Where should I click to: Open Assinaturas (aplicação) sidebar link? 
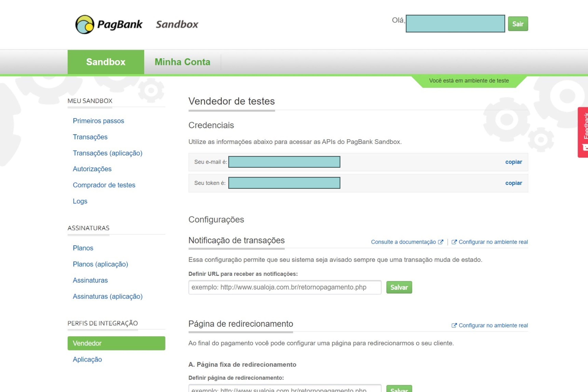click(107, 296)
